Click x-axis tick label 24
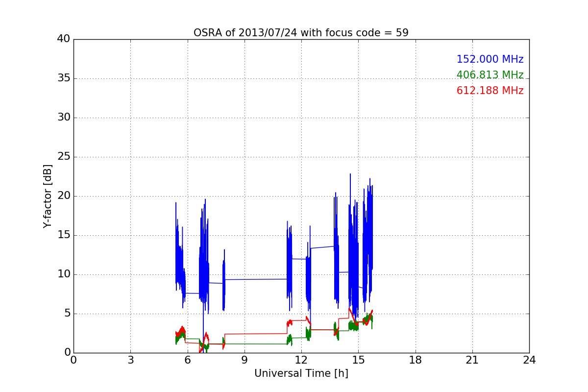This screenshot has width=588, height=392. [529, 360]
